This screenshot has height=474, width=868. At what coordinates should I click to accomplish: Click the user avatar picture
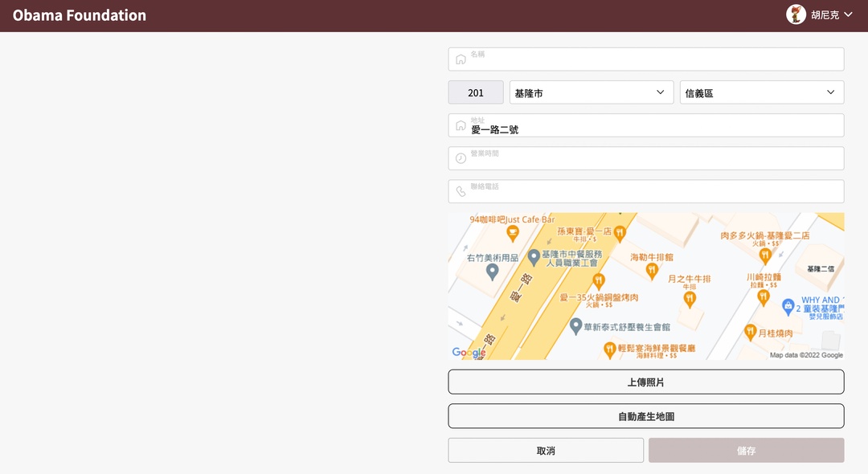pos(796,14)
